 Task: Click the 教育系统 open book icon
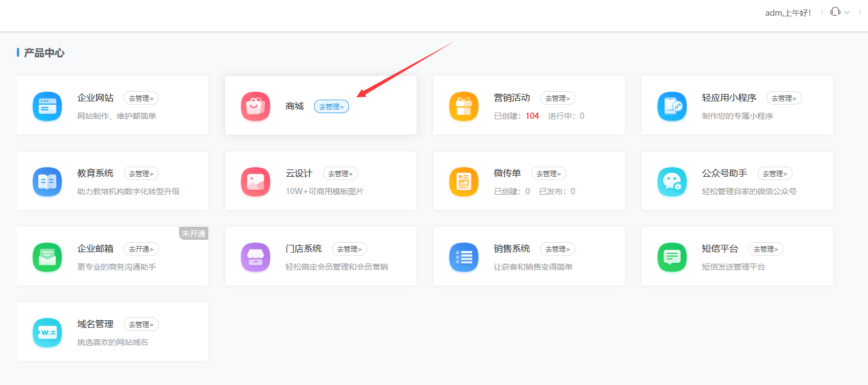(47, 181)
